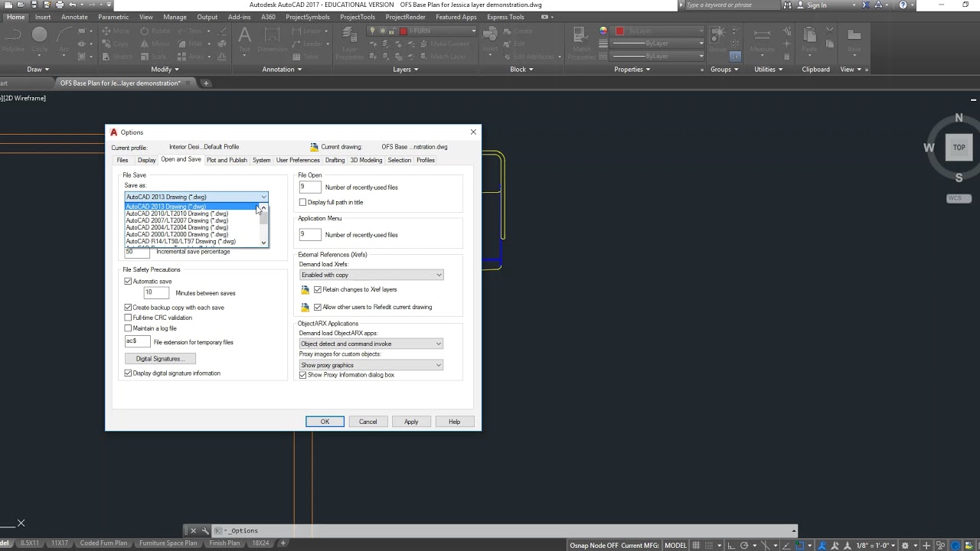980x551 pixels.
Task: Select AutoCAD 2010/LT2010 Drawing format
Action: 192,214
